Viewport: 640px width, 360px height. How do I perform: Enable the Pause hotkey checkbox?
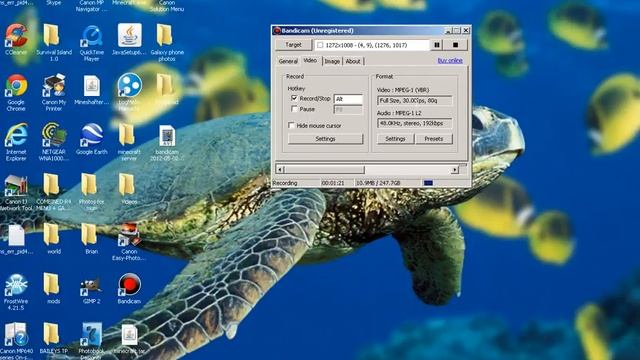click(294, 109)
